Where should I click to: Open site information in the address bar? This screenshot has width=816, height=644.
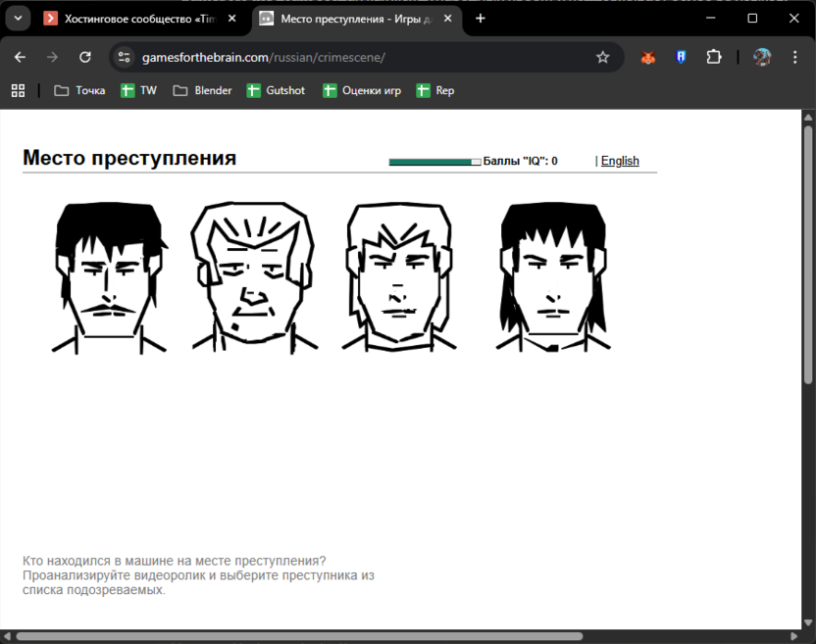(x=124, y=57)
